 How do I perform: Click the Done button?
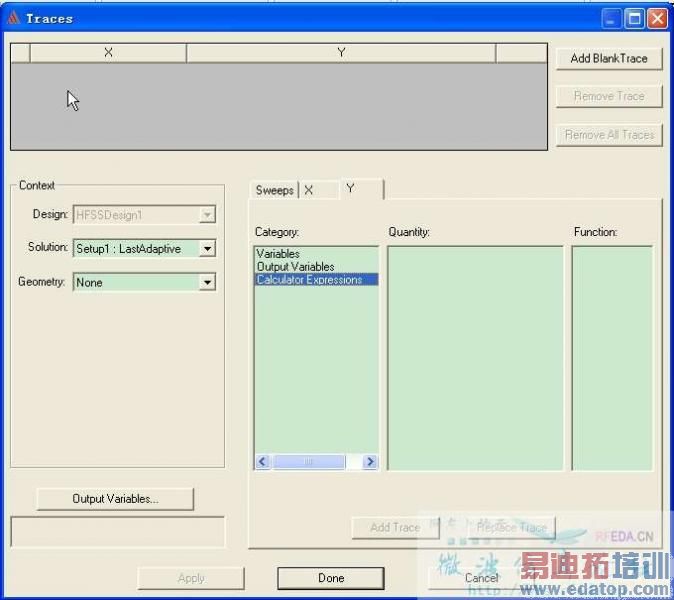click(x=331, y=578)
